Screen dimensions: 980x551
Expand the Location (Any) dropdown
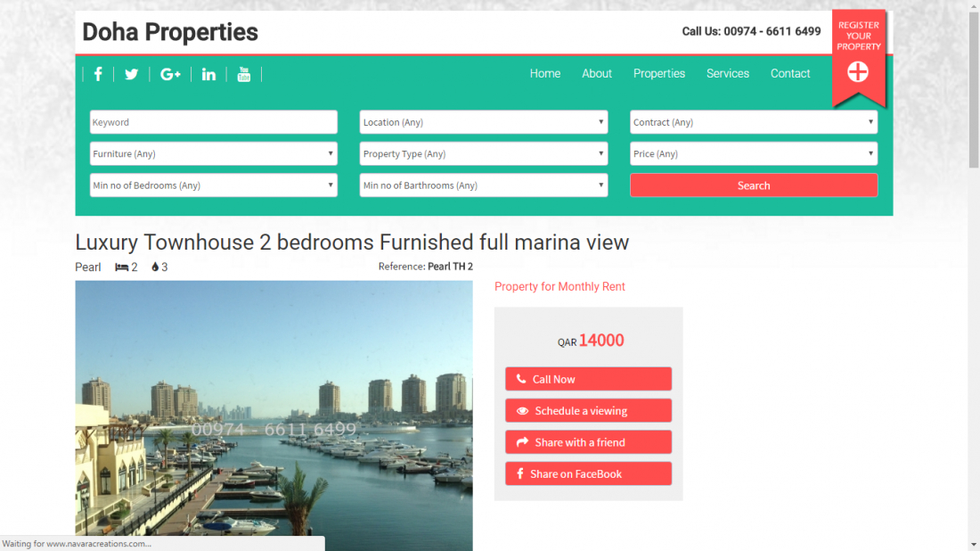point(484,122)
